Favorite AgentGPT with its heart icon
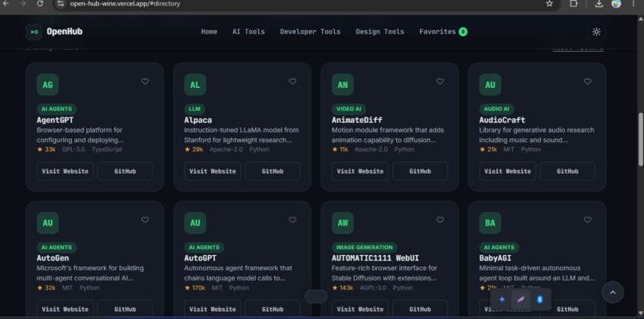 [145, 82]
